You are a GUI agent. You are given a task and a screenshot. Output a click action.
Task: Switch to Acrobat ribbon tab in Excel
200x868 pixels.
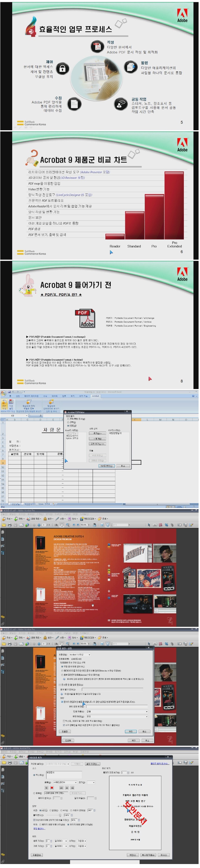[96, 396]
